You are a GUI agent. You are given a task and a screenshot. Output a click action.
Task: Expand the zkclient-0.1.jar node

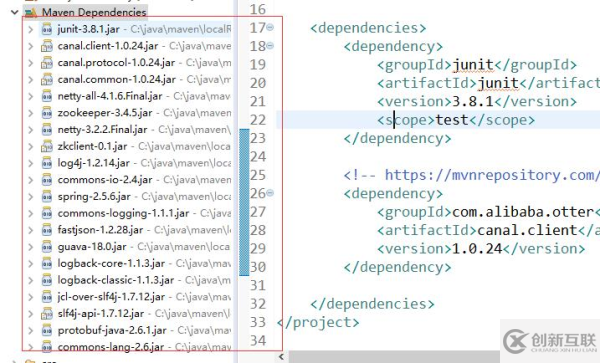coord(31,146)
